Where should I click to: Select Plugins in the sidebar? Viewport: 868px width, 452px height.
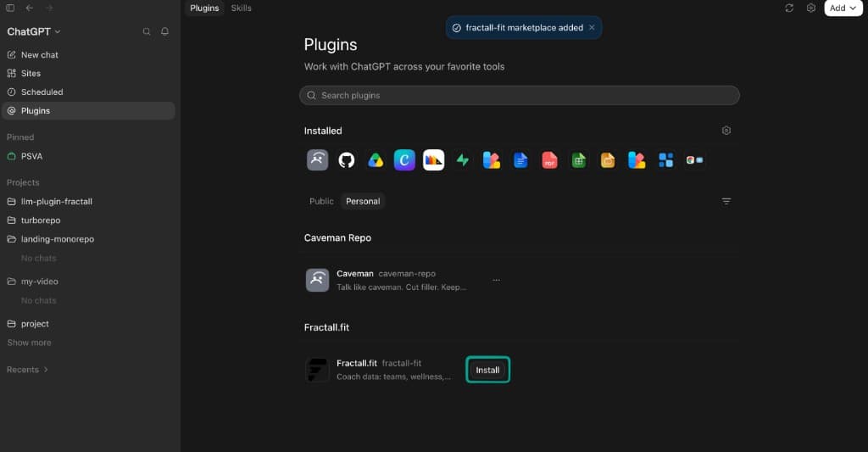[88, 111]
